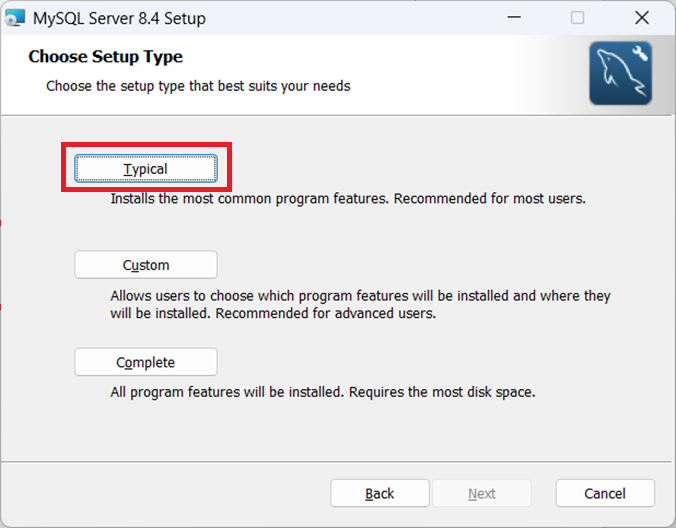Minimize the MySQL Server Setup window
The image size is (676, 528).
coord(513,18)
